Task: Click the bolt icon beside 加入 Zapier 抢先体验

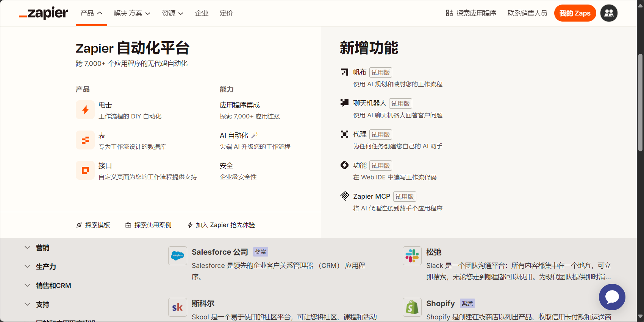Action: pos(190,225)
